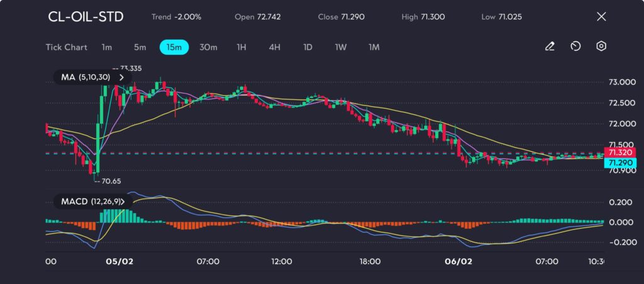Select the 30m timeframe
The image size is (644, 284).
[x=208, y=47]
